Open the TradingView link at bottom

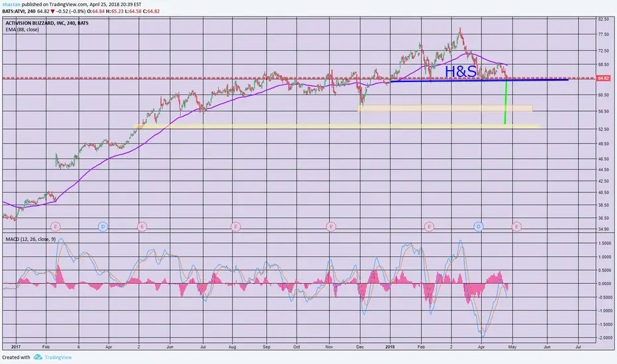[x=58, y=357]
